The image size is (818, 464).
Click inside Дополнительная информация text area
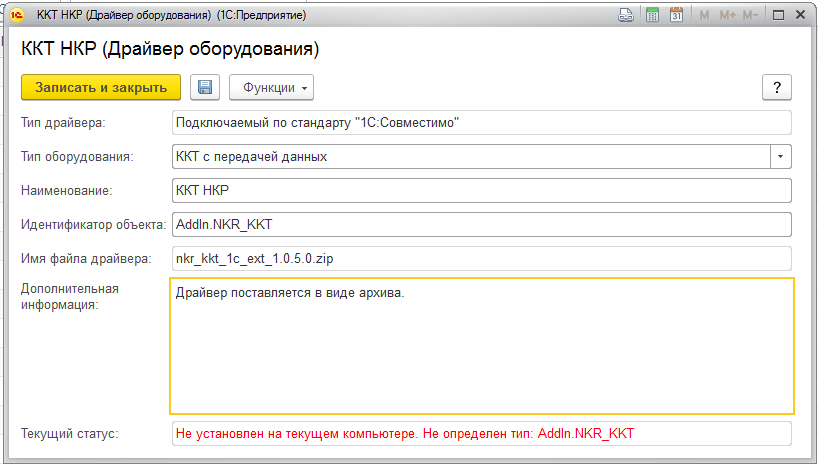pyautogui.click(x=481, y=350)
